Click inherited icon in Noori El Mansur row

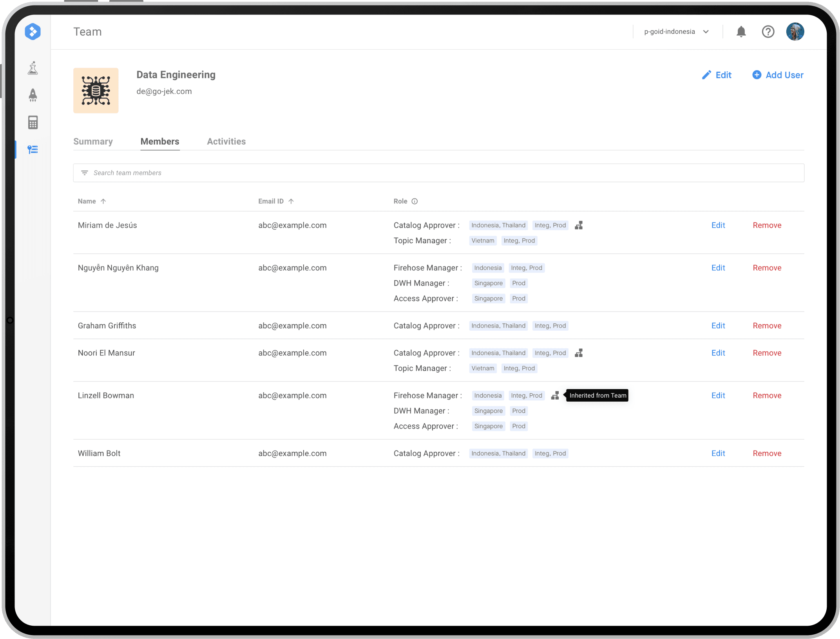[579, 353]
